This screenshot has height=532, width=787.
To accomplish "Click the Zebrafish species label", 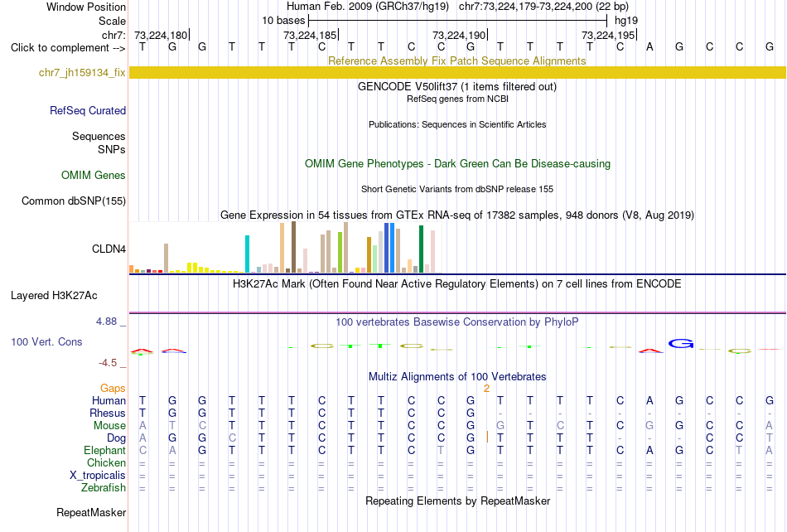I will click(104, 487).
